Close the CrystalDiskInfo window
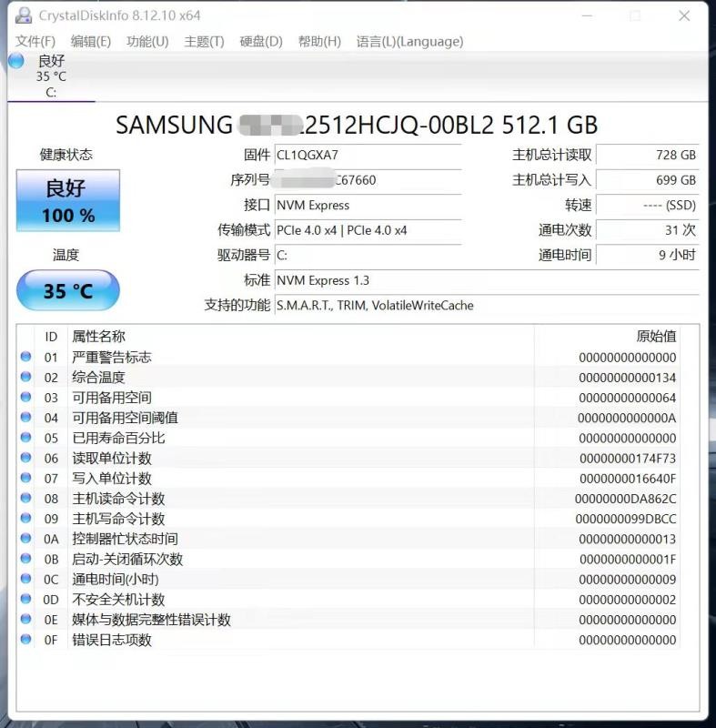Viewport: 716px width, 728px height. tap(684, 15)
